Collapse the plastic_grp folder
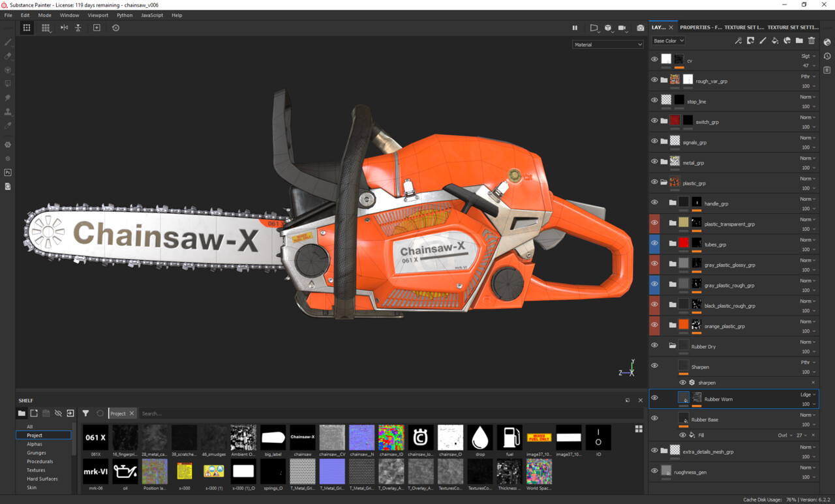This screenshot has width=835, height=504. point(663,183)
